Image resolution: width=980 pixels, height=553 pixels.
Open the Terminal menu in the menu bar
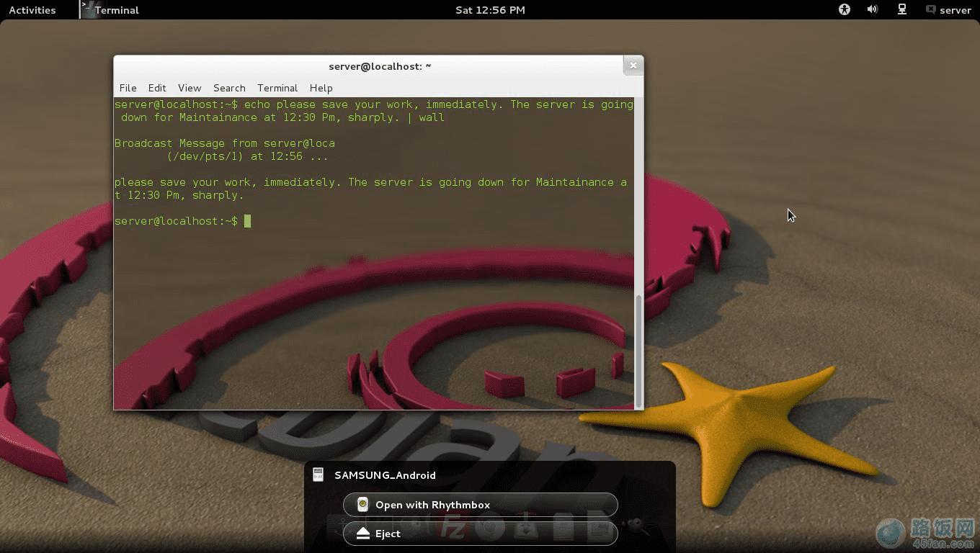(x=277, y=88)
